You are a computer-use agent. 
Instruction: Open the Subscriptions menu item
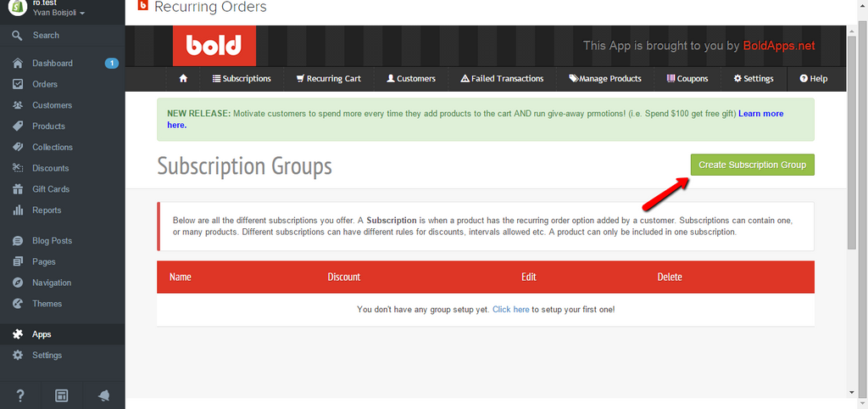pos(242,79)
